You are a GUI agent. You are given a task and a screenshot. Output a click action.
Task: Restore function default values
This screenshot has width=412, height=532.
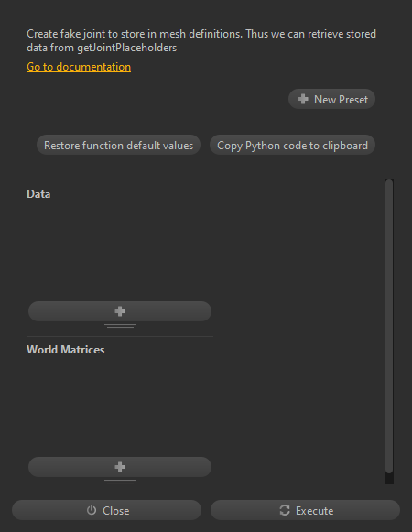118,146
